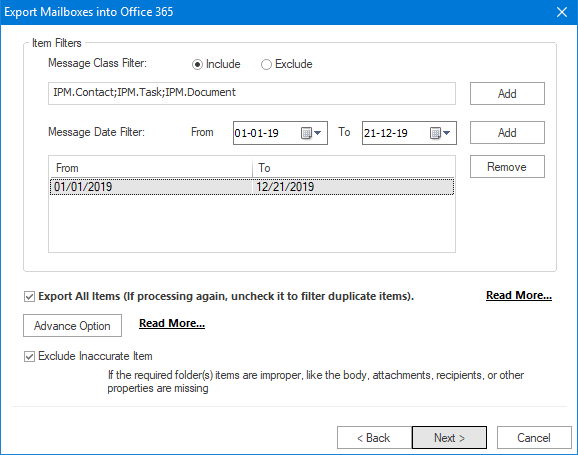Go Back to previous step
This screenshot has height=455, width=578.
coord(374,438)
